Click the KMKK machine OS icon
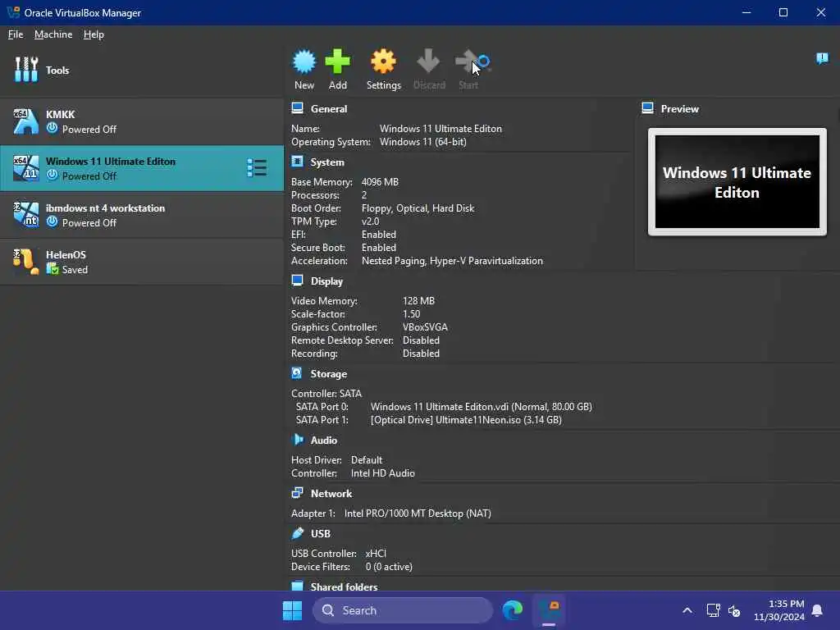Viewport: 840px width, 630px height. pyautogui.click(x=25, y=121)
